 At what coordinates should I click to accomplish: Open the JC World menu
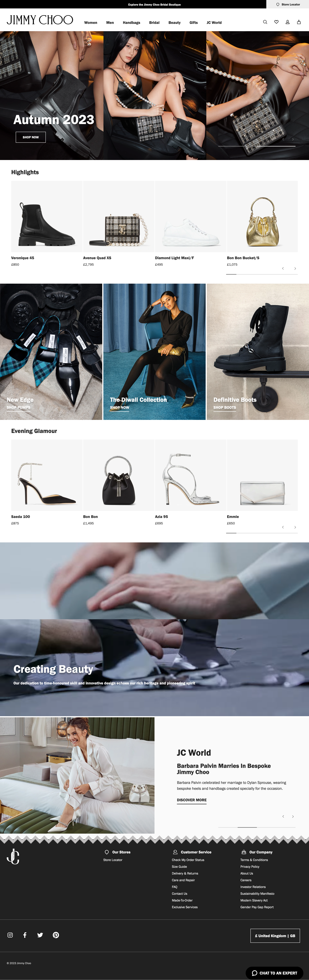(x=214, y=22)
